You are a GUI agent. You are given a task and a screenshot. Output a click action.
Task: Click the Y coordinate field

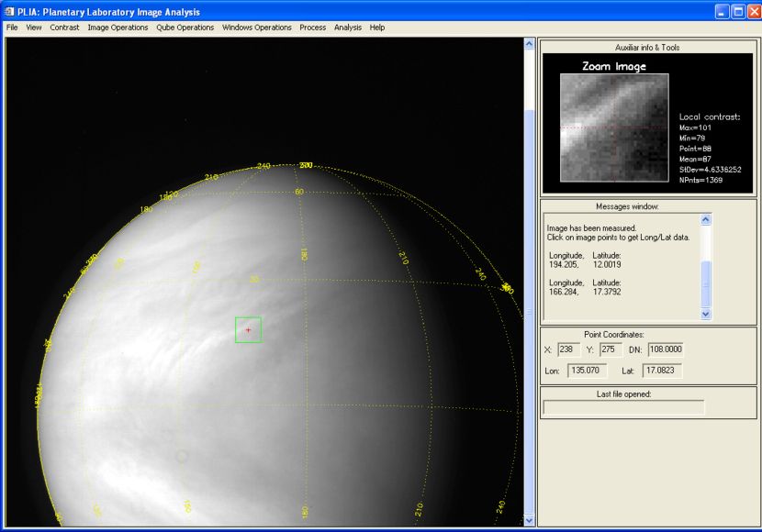(611, 349)
